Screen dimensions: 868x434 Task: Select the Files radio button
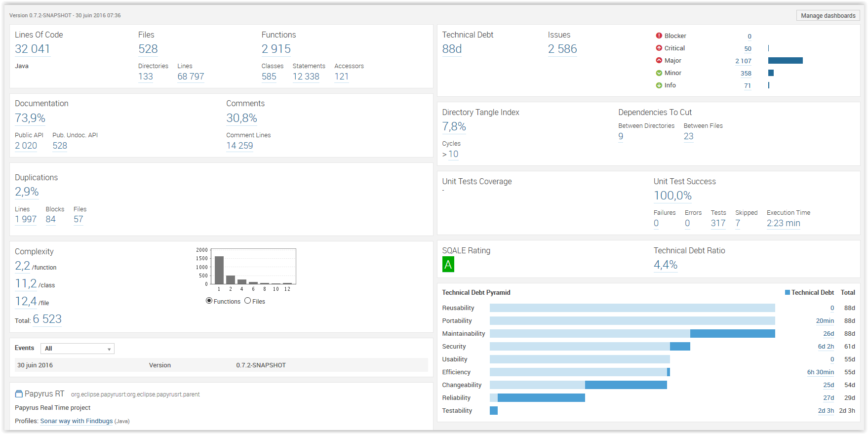[x=247, y=301]
